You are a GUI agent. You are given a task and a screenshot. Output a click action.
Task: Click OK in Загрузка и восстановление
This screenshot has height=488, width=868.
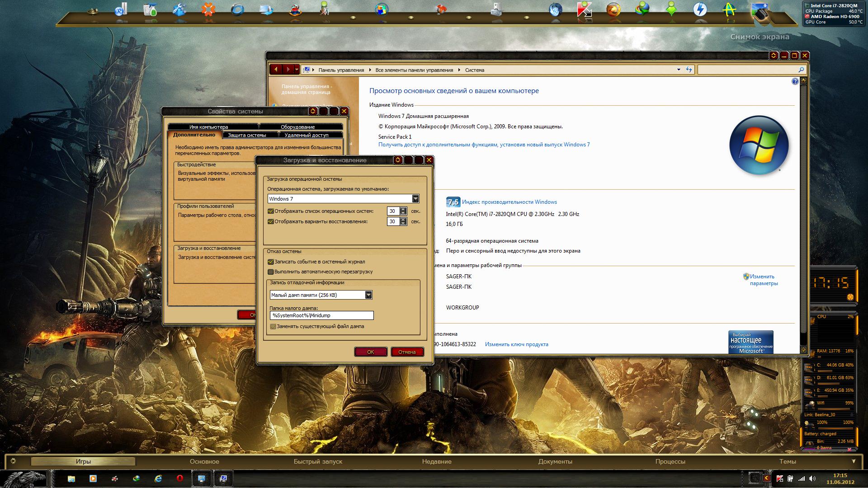point(371,352)
